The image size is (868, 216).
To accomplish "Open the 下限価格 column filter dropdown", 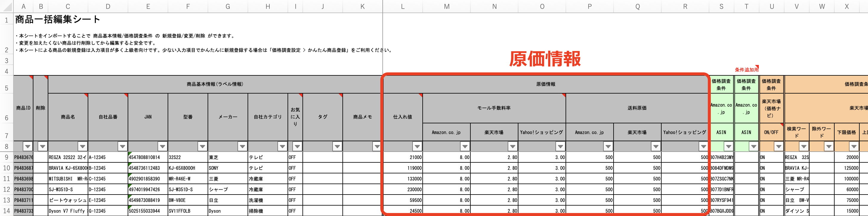I will click(x=853, y=146).
